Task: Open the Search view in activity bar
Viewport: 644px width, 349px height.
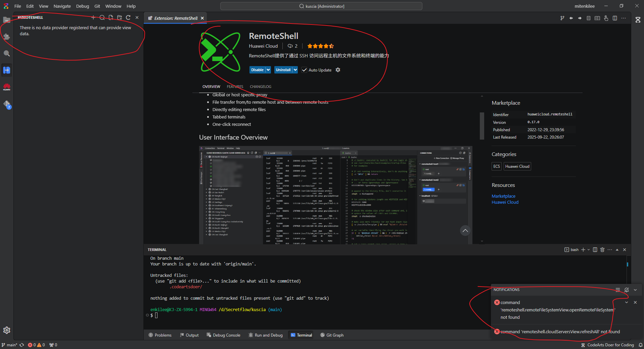Action: (x=7, y=53)
